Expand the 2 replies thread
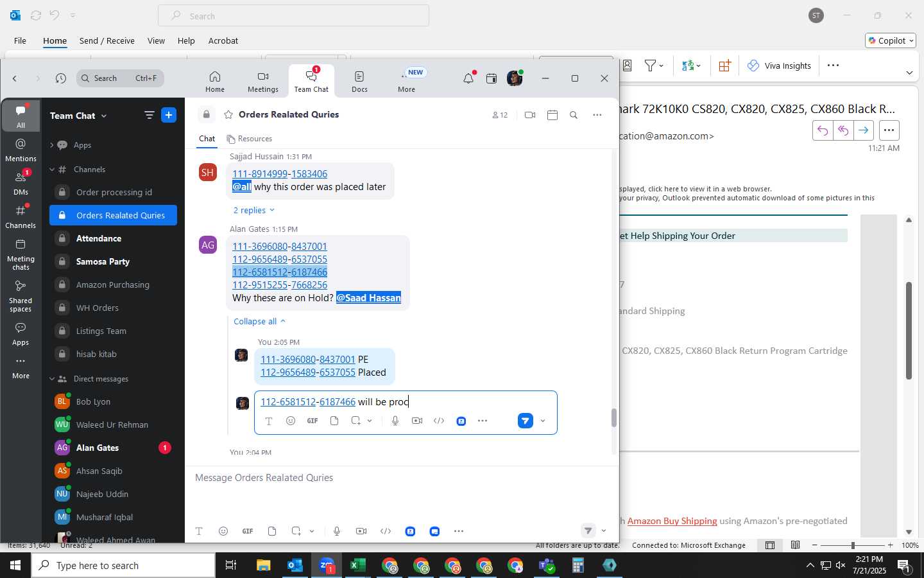 254,210
